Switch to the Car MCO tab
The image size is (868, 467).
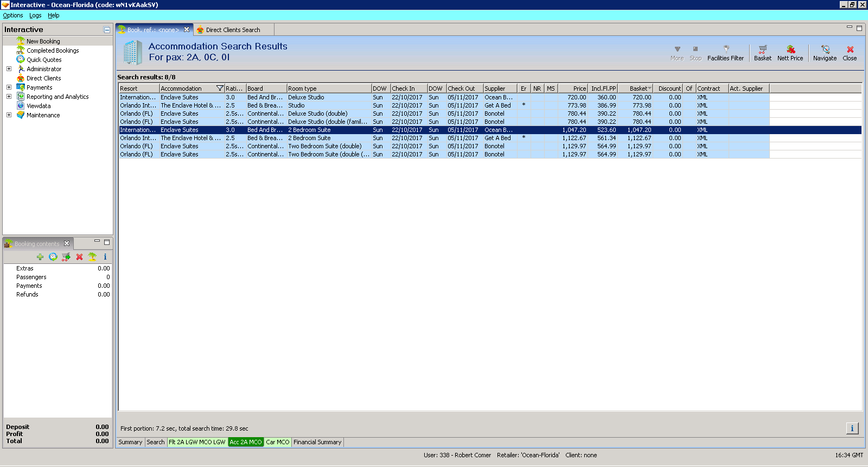click(x=278, y=442)
